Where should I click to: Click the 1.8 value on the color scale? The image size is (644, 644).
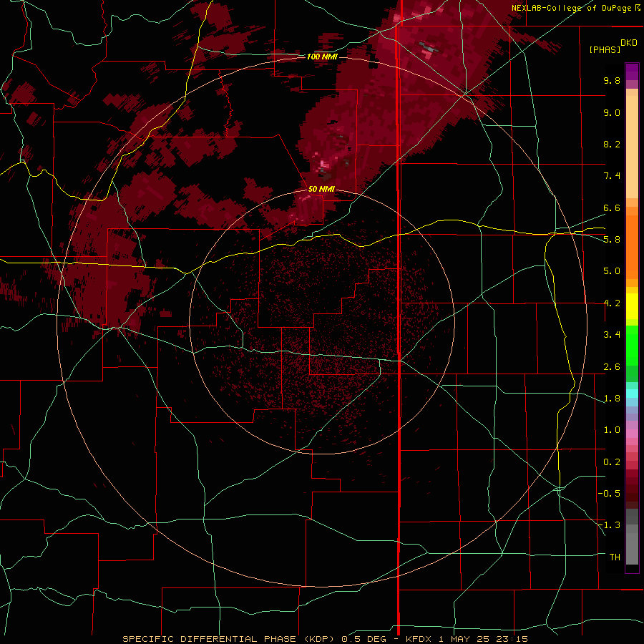(x=612, y=399)
